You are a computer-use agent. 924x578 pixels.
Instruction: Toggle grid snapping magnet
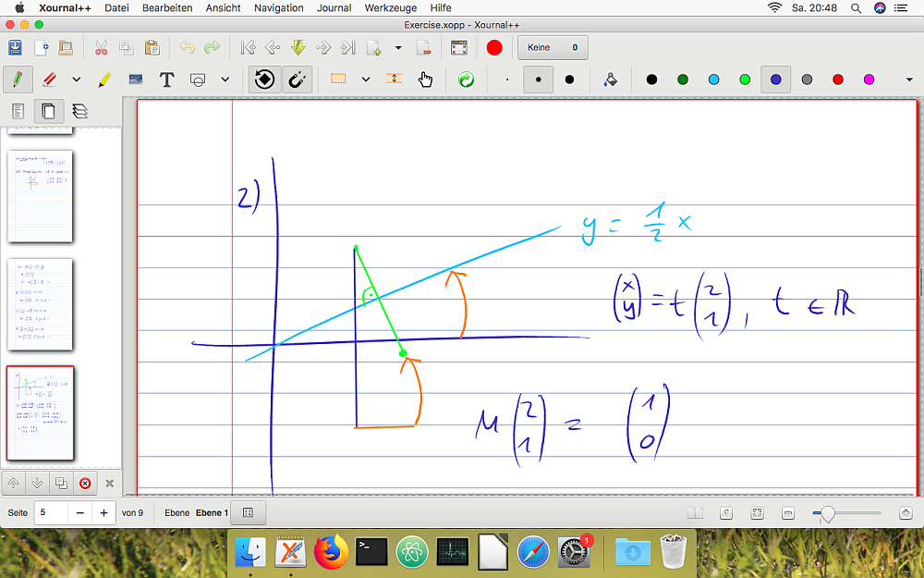coord(297,79)
